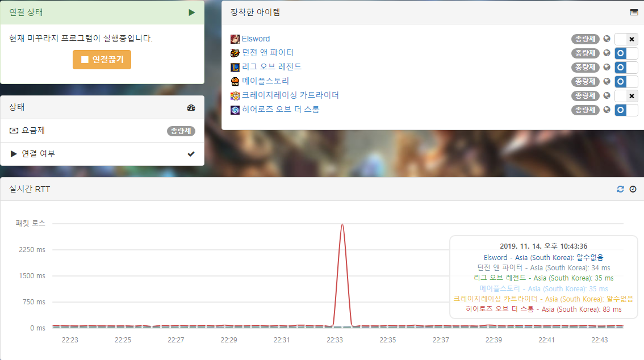The height and width of the screenshot is (360, 644).
Task: Click the red packet loss spike peak at 22:33
Action: (x=342, y=225)
